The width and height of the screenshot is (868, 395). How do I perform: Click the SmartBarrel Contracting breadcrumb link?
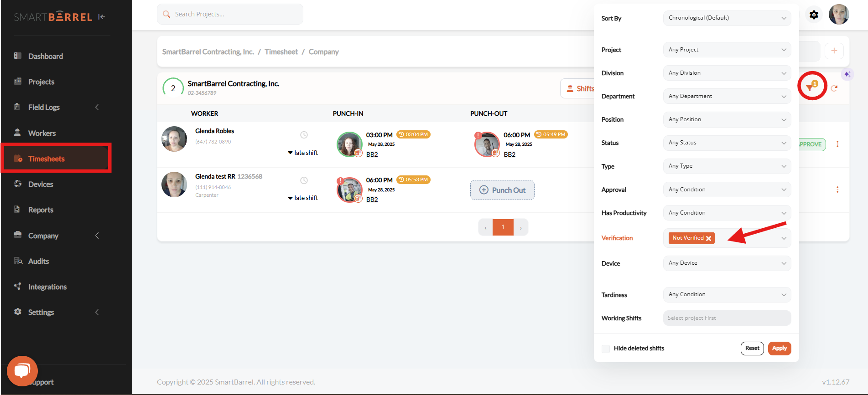[x=208, y=51]
